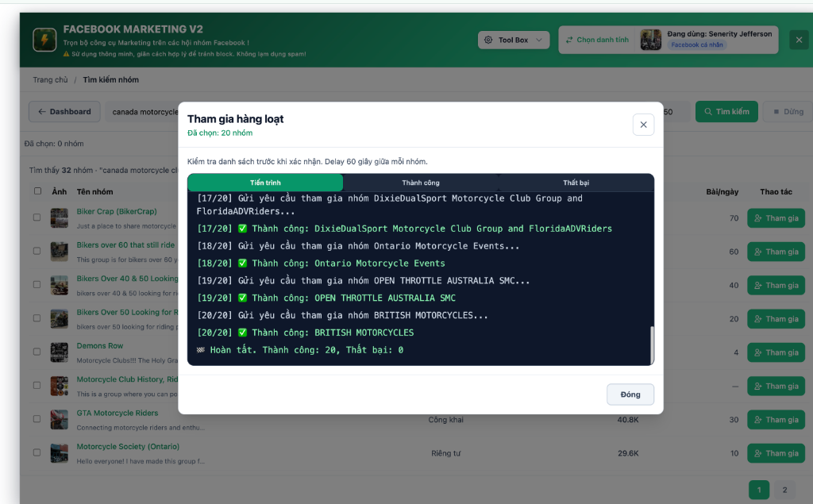
Task: Click Tham gia for the 4 posts/day row
Action: pos(776,352)
